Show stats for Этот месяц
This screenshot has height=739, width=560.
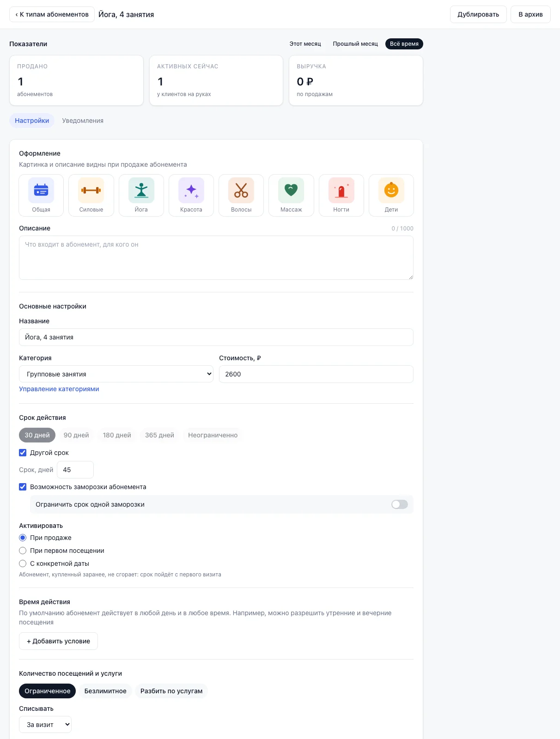point(305,44)
